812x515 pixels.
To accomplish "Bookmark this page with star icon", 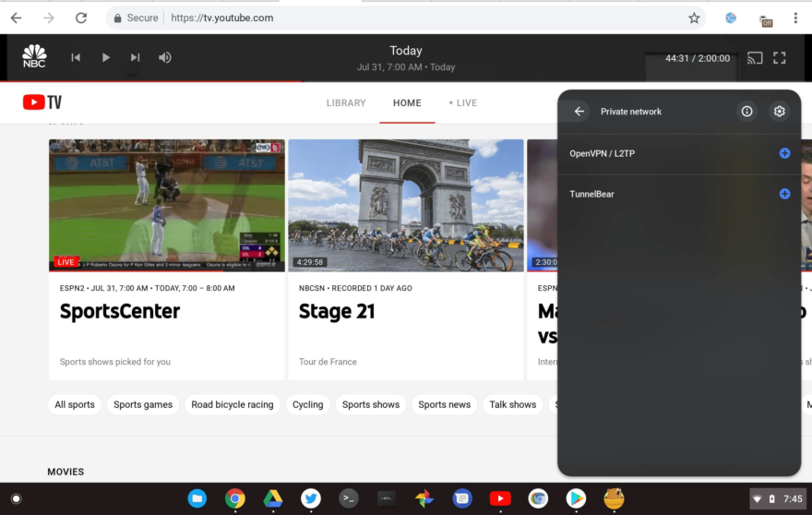I will pos(694,18).
